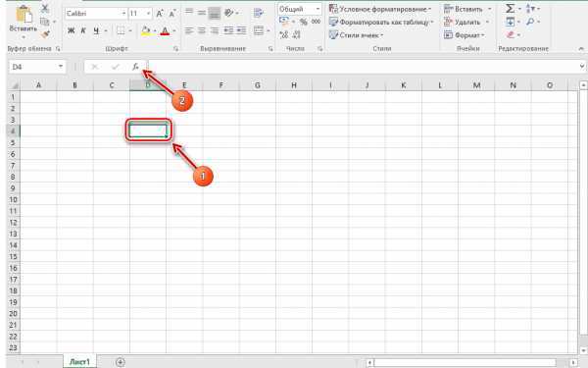Viewport: 588px width, 368px height.
Task: Align text right in cell
Action: point(215,30)
